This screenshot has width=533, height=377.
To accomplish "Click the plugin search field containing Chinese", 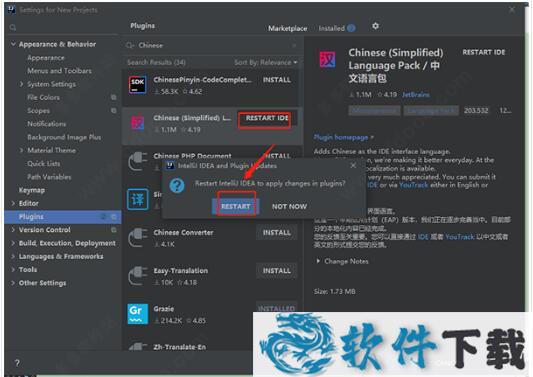I will tap(212, 45).
